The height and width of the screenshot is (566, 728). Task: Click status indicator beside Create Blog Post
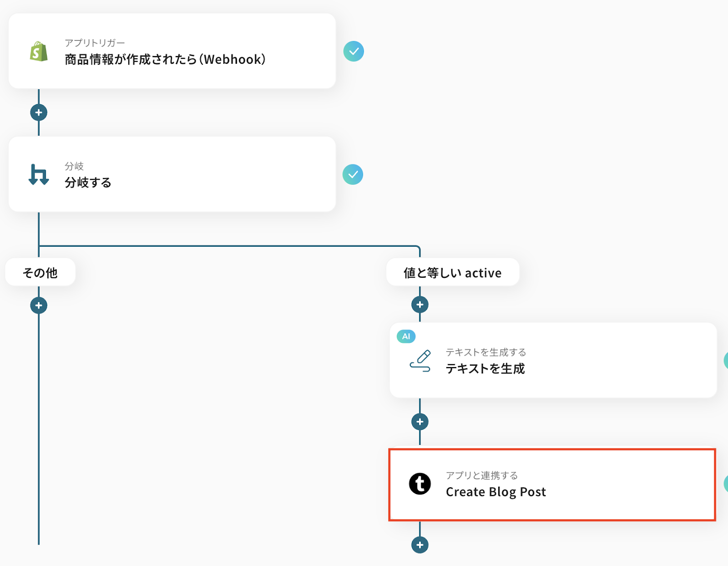(726, 484)
